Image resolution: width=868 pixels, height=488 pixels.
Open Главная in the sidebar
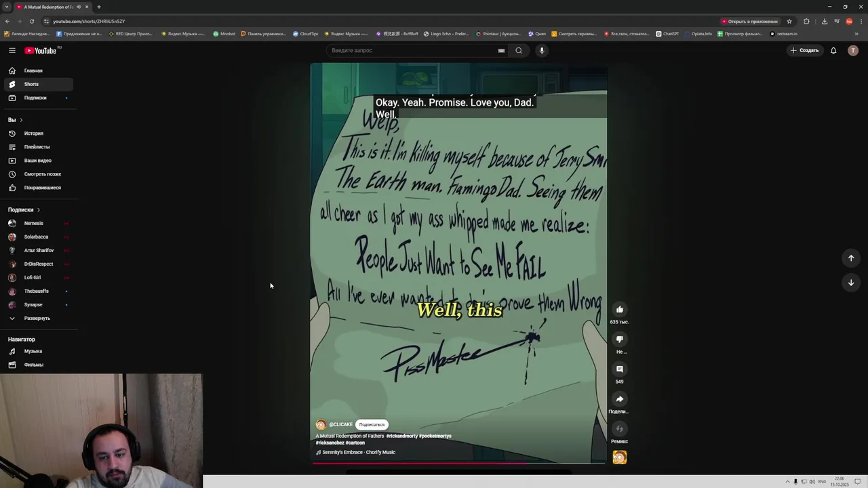click(38, 70)
